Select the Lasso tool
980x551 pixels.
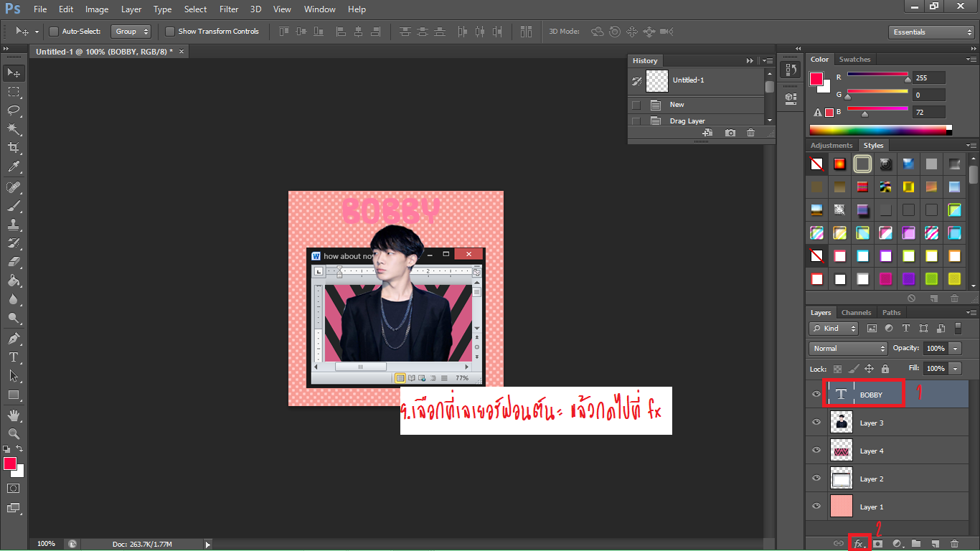pos(14,110)
